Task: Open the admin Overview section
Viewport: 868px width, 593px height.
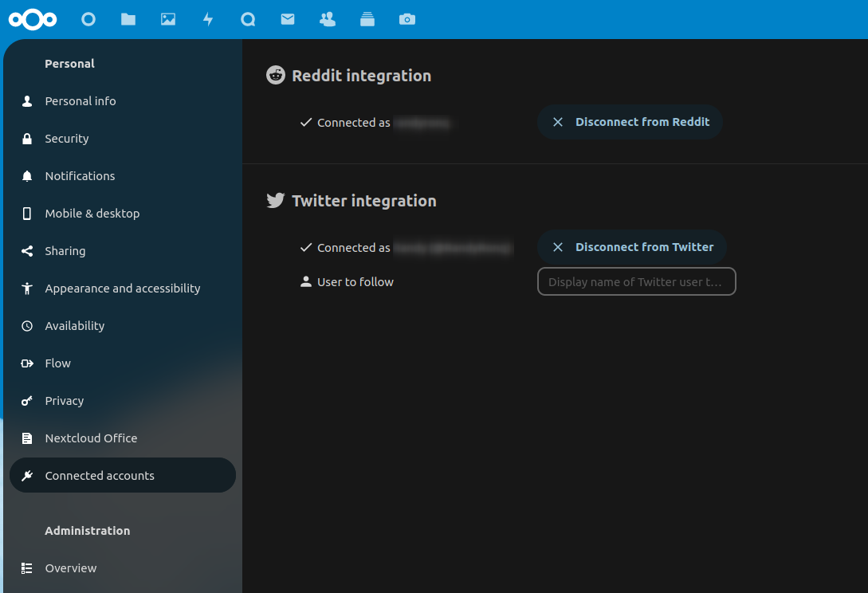Action: (x=71, y=567)
